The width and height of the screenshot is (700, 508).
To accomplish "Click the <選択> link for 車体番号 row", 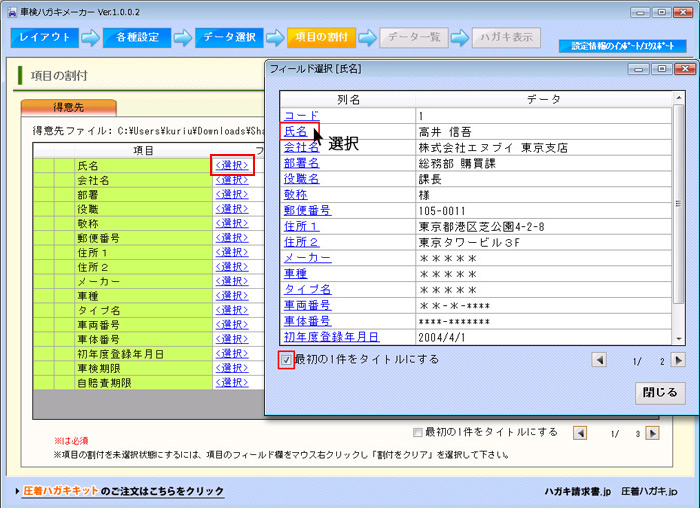I will [x=232, y=339].
